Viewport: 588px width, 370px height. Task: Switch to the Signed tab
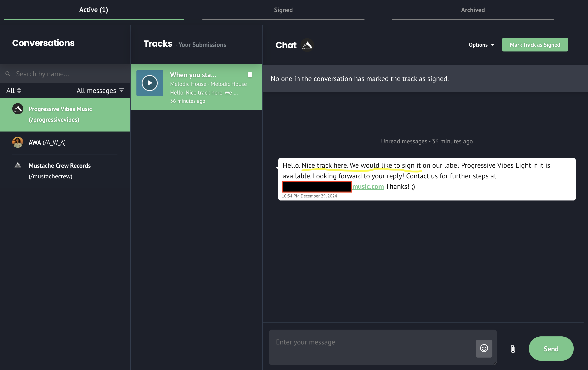(x=283, y=10)
